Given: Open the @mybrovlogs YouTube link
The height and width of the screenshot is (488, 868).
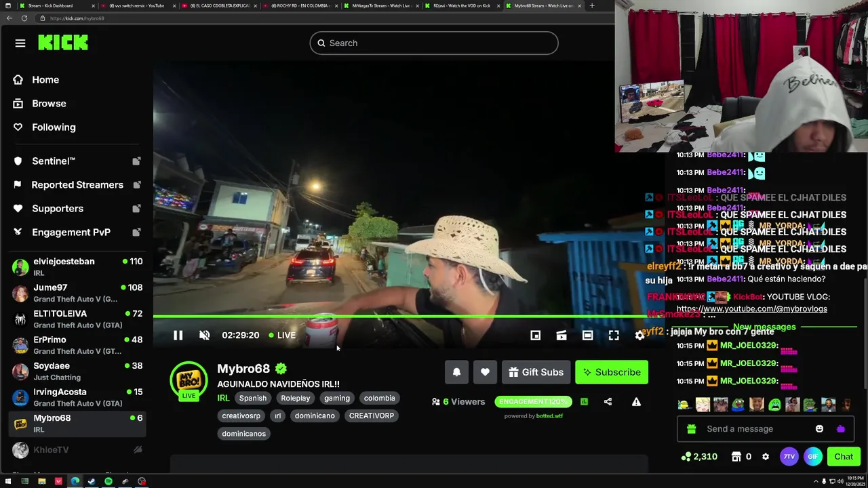Looking at the screenshot, I should [x=752, y=309].
